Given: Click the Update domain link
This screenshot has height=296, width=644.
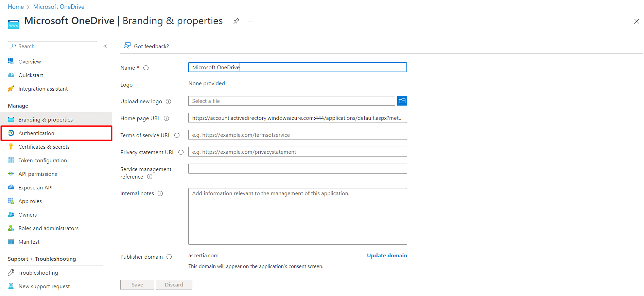Looking at the screenshot, I should click(387, 255).
